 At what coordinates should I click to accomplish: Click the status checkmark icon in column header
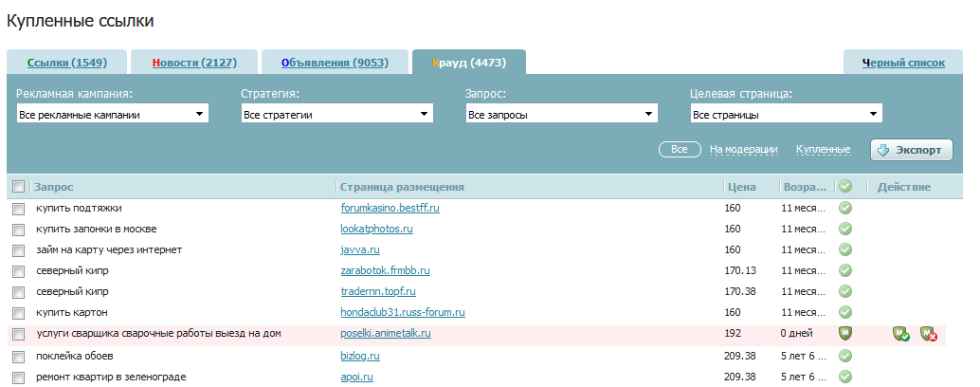coord(845,187)
